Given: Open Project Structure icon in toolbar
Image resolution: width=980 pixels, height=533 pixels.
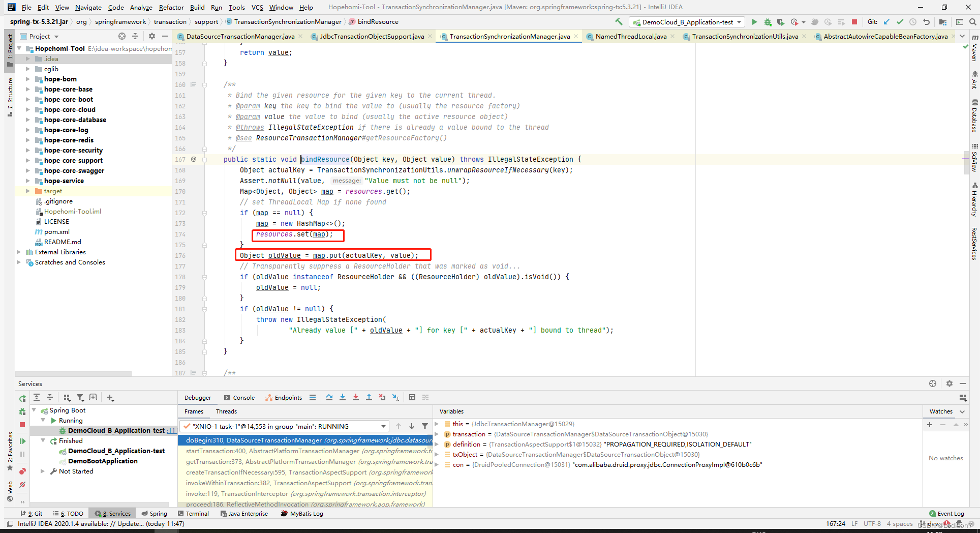Looking at the screenshot, I should (943, 22).
